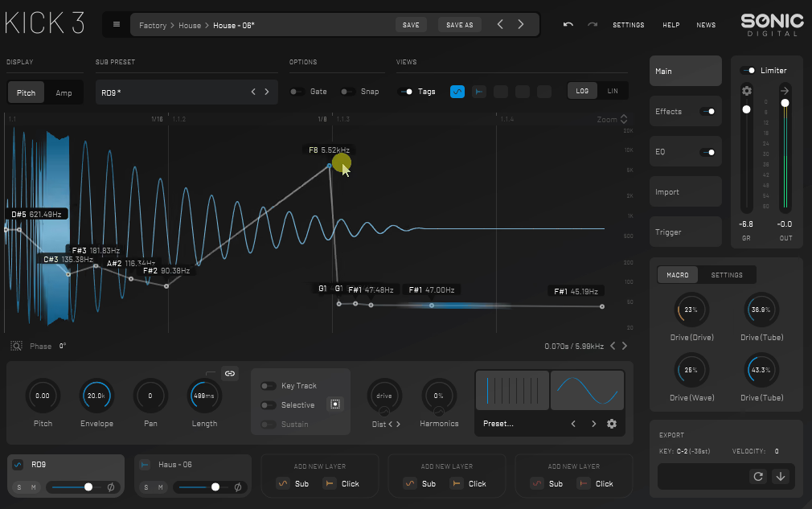Open the Preset... waveform selector
Image resolution: width=812 pixels, height=509 pixels.
498,424
